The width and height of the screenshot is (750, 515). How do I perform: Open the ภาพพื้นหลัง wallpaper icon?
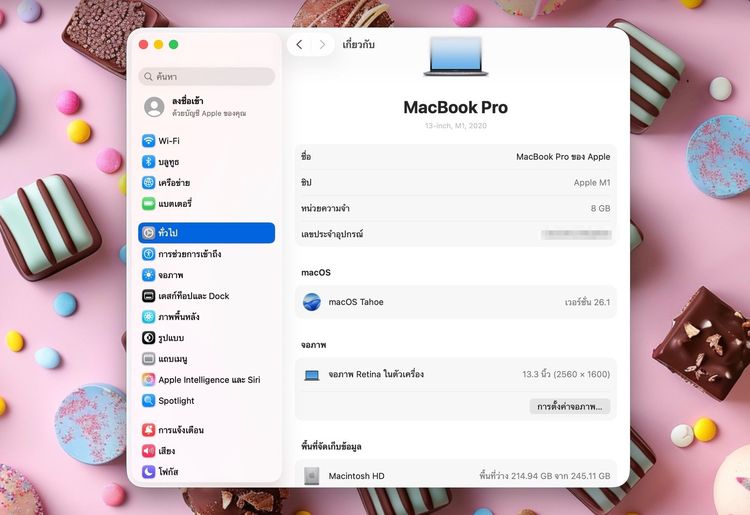point(149,317)
